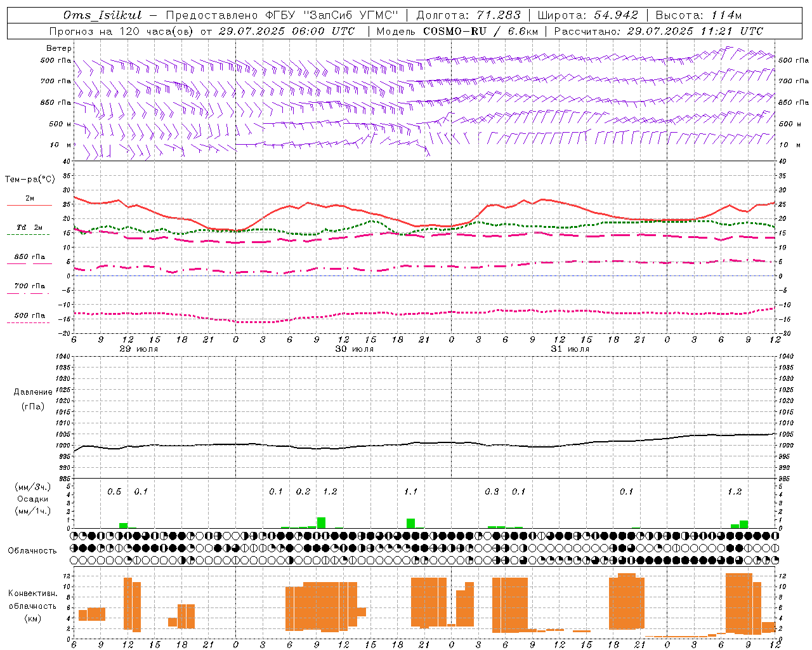Click the (мм/1ч.) precipitation unit label

click(x=33, y=511)
